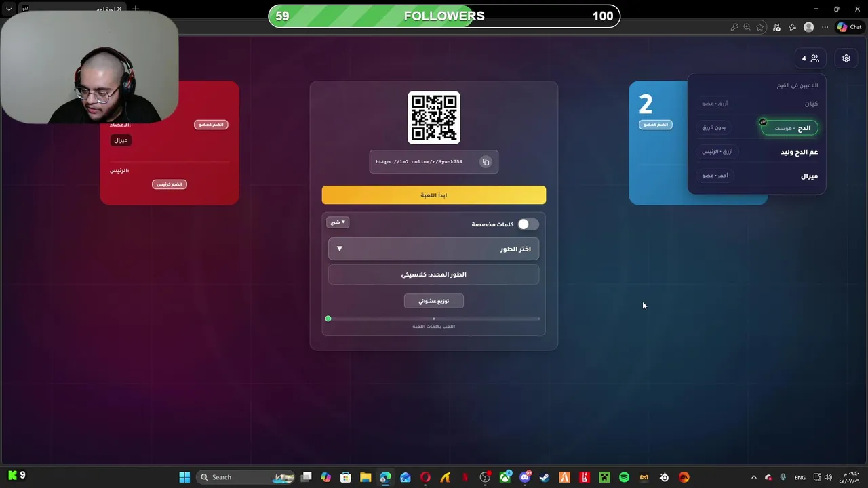The image size is (868, 488).
Task: Open the اختر الطور mode selector
Action: 434,249
